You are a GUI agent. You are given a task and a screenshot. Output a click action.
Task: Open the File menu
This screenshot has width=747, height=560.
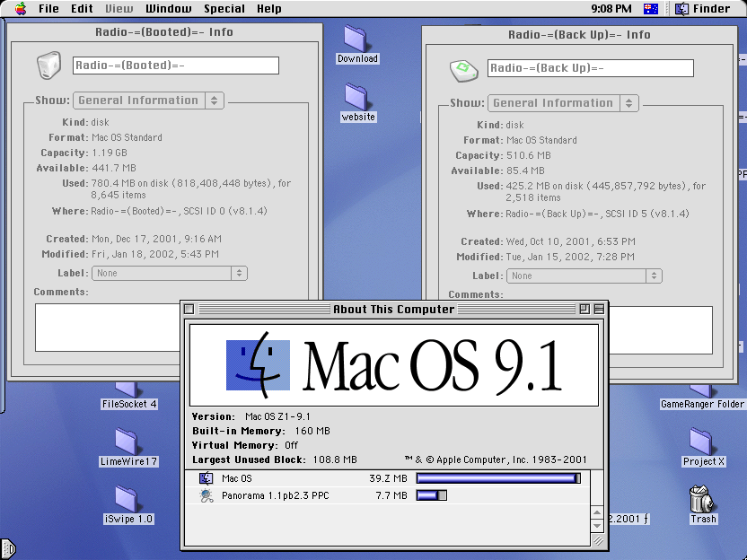tap(48, 9)
